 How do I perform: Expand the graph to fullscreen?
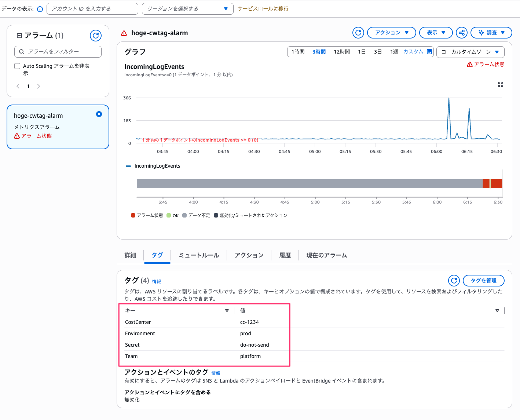click(501, 84)
